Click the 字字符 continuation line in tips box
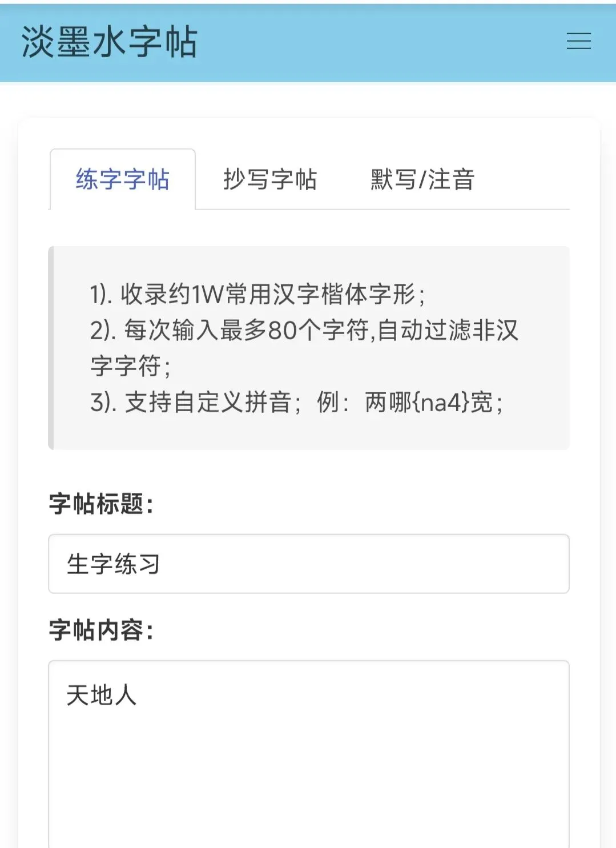The height and width of the screenshot is (848, 616). pyautogui.click(x=130, y=366)
